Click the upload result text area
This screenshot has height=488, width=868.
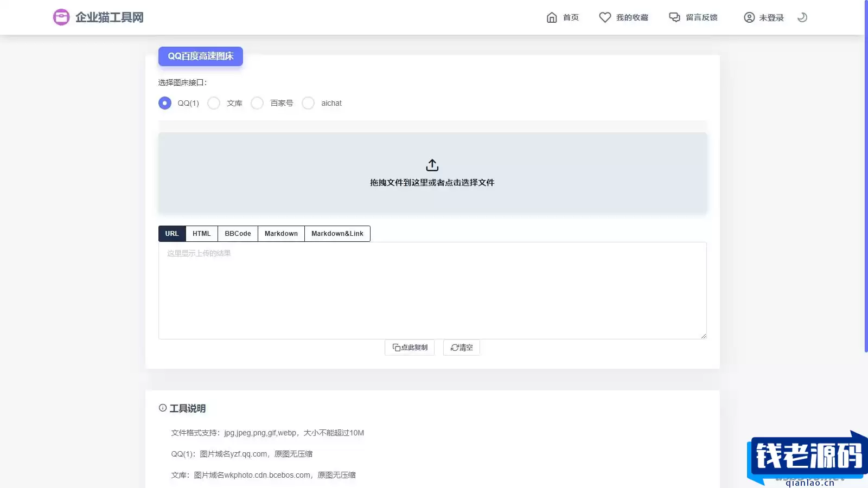click(x=432, y=291)
